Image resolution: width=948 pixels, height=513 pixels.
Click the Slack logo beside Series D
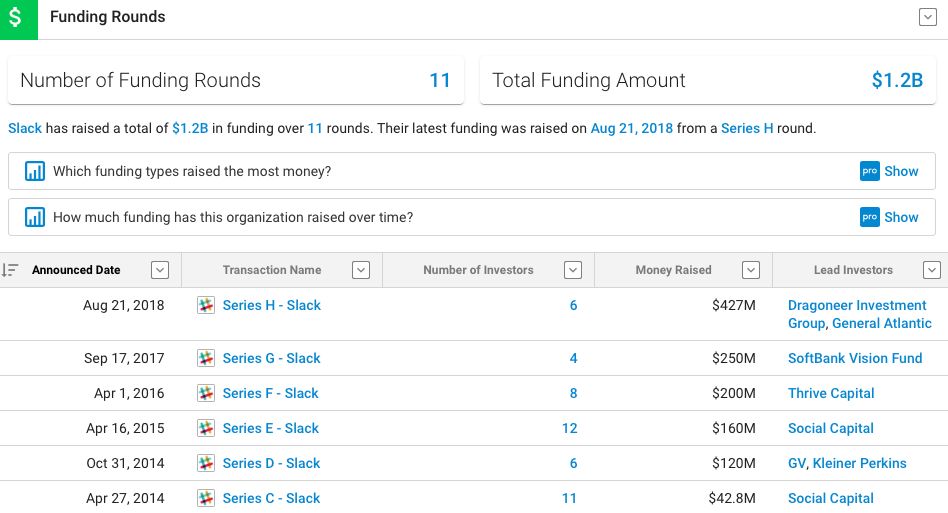[x=206, y=463]
